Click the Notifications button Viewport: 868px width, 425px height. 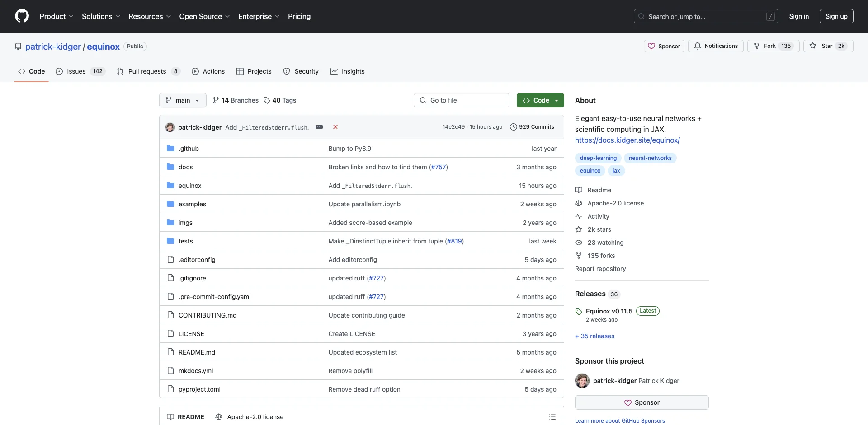pyautogui.click(x=716, y=46)
